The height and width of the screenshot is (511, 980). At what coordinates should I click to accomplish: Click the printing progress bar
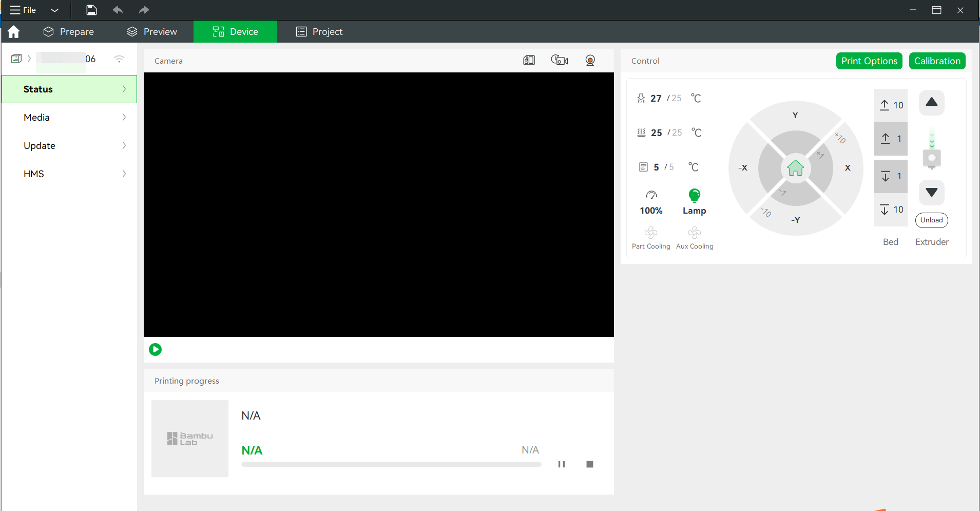tap(391, 464)
